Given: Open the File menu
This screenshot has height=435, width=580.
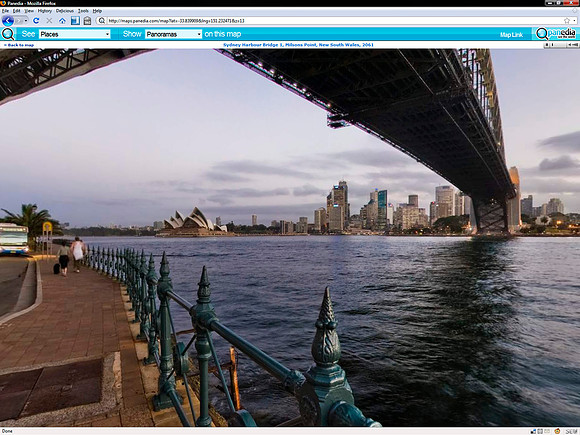Looking at the screenshot, I should [5, 11].
